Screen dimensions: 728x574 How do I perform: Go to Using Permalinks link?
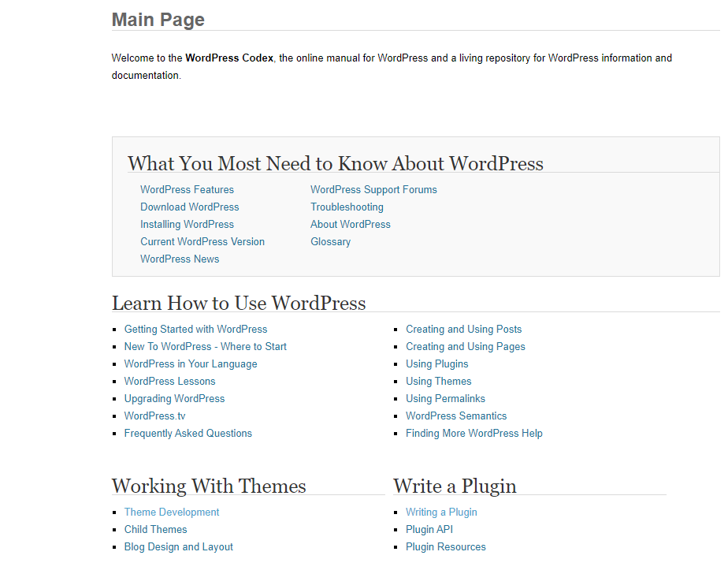(446, 399)
